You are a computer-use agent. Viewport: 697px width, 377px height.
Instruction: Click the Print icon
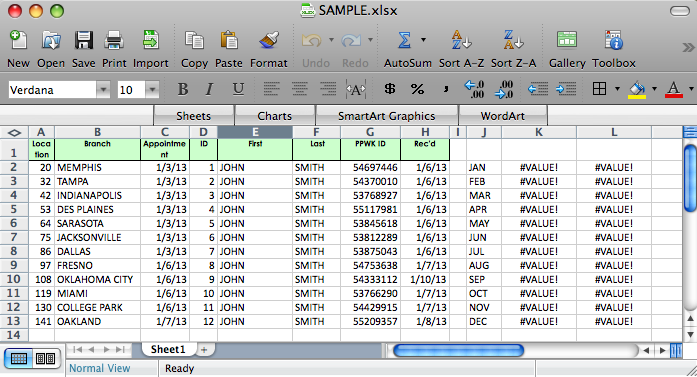pyautogui.click(x=114, y=41)
